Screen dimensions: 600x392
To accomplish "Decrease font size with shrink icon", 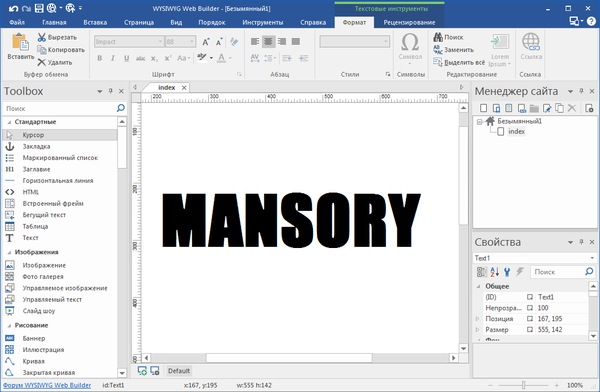I will click(x=219, y=42).
